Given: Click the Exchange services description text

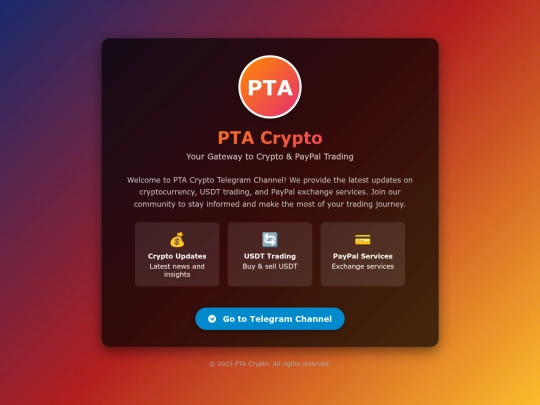Looking at the screenshot, I should coord(363,266).
